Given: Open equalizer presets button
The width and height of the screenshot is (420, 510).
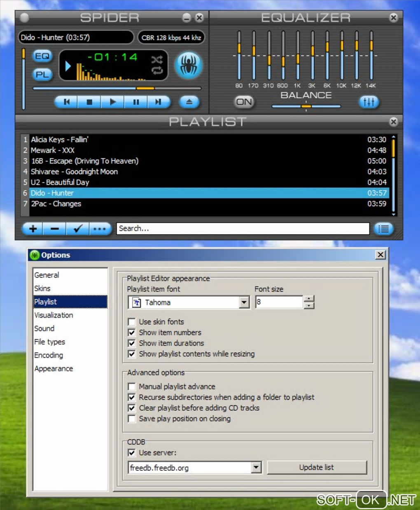Looking at the screenshot, I should [369, 102].
